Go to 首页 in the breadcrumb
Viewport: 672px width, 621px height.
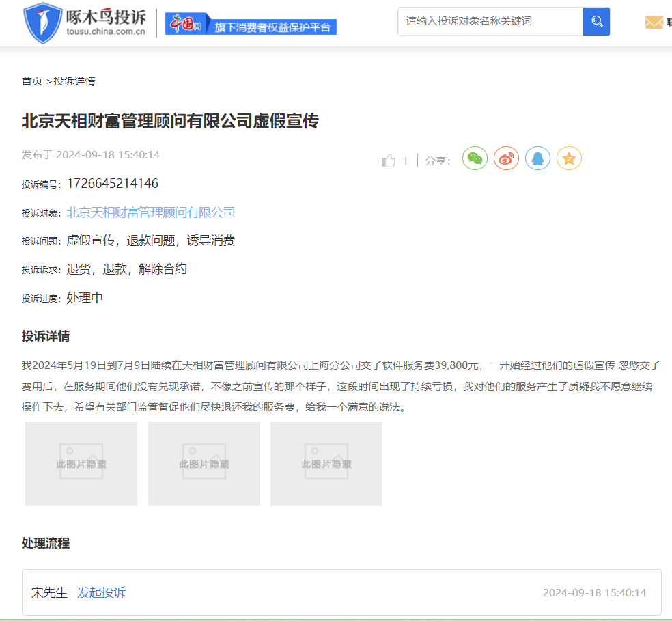32,81
